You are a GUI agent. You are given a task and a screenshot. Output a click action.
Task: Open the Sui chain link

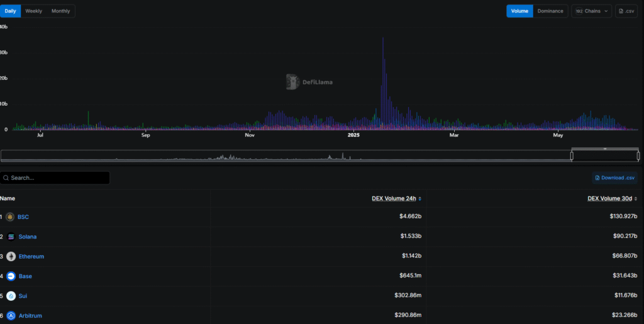tap(23, 296)
